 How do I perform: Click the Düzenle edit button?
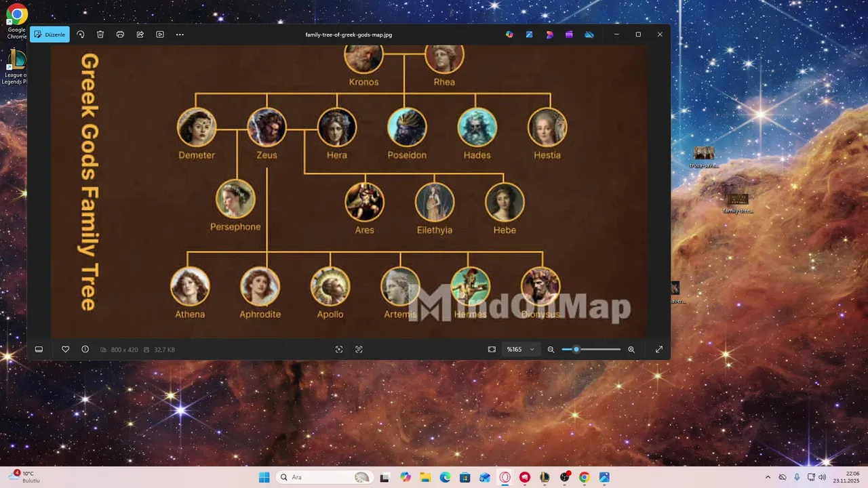(x=50, y=35)
